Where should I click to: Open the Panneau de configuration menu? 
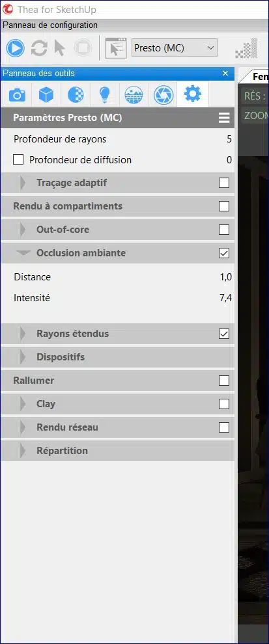pos(50,25)
